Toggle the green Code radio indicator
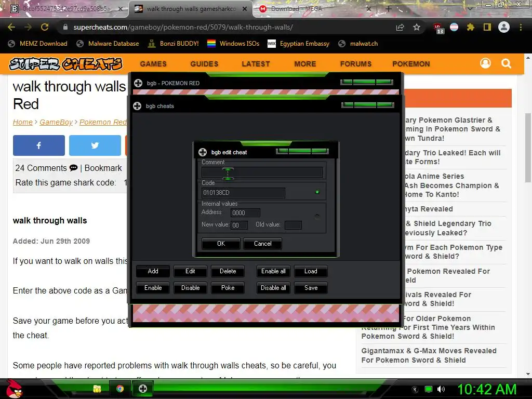532x399 pixels. click(317, 192)
